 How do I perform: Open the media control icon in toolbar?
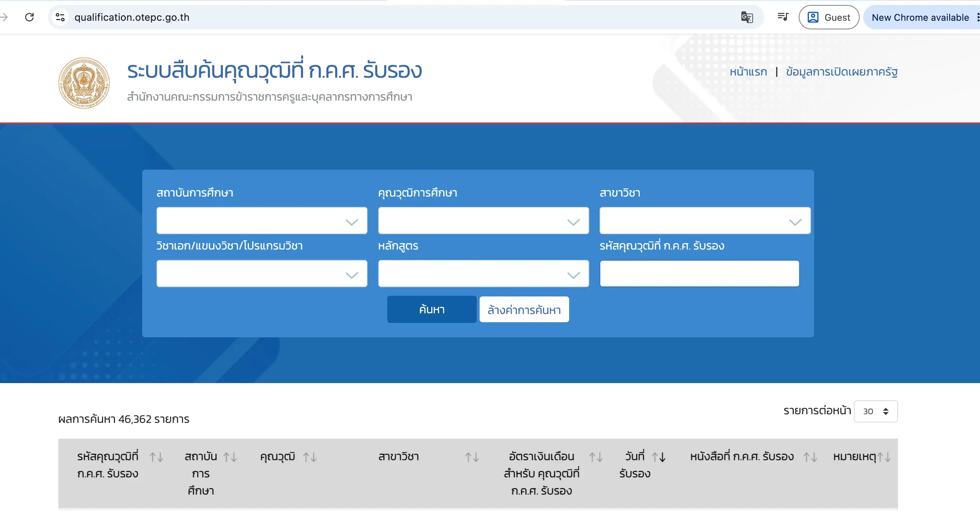(783, 17)
